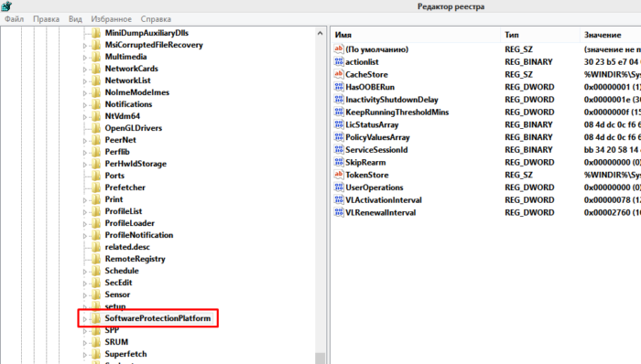
Task: Click the REG_SZ type of TokenStore
Action: (519, 175)
